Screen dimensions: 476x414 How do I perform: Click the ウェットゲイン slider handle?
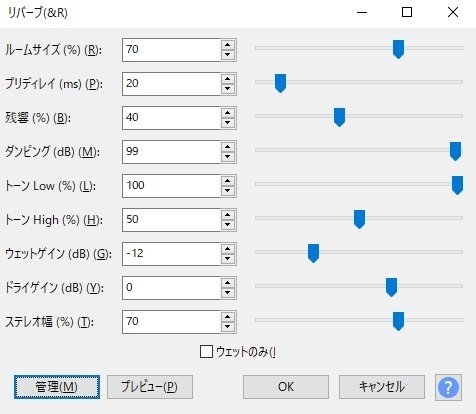[313, 253]
